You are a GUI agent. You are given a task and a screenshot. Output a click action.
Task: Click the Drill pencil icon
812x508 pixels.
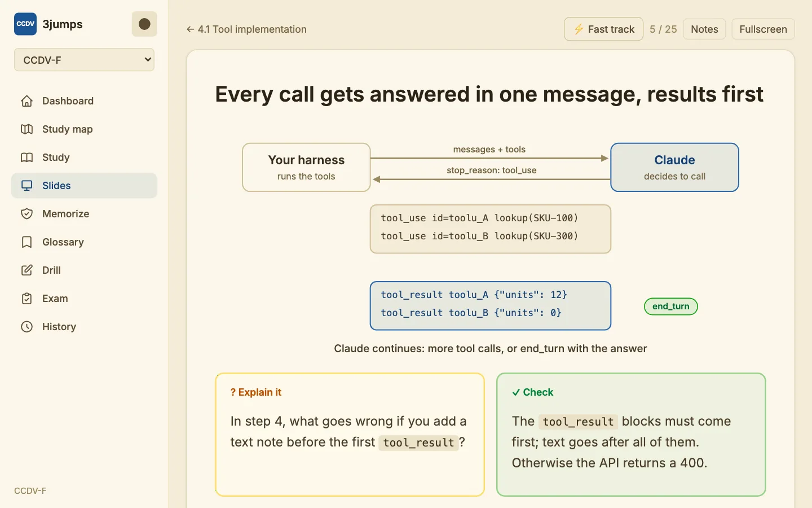(x=27, y=270)
